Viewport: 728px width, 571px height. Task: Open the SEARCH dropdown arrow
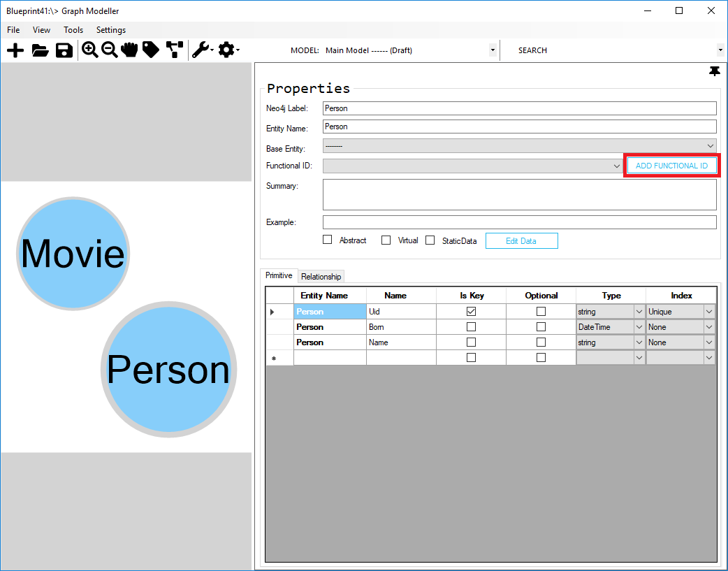coord(720,50)
